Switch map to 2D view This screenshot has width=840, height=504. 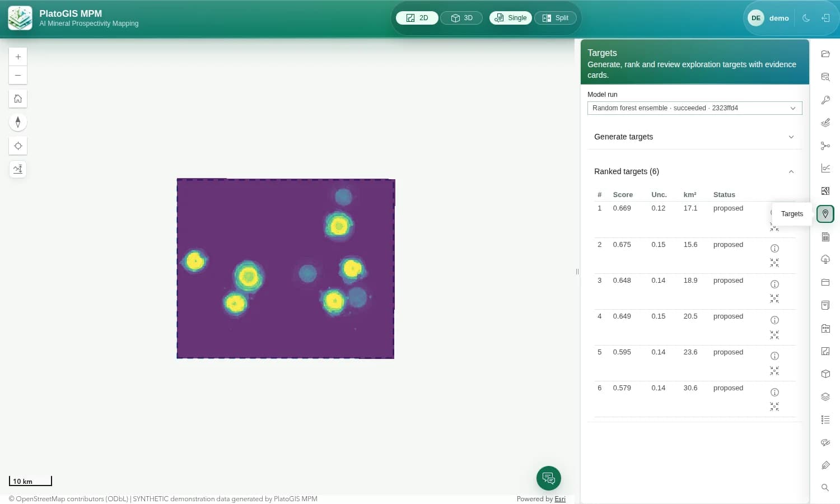[x=417, y=18]
